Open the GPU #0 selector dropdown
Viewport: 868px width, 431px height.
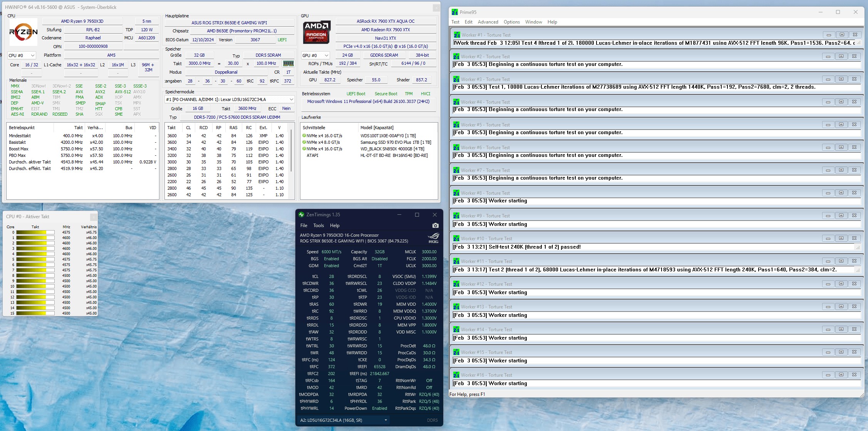coord(316,56)
